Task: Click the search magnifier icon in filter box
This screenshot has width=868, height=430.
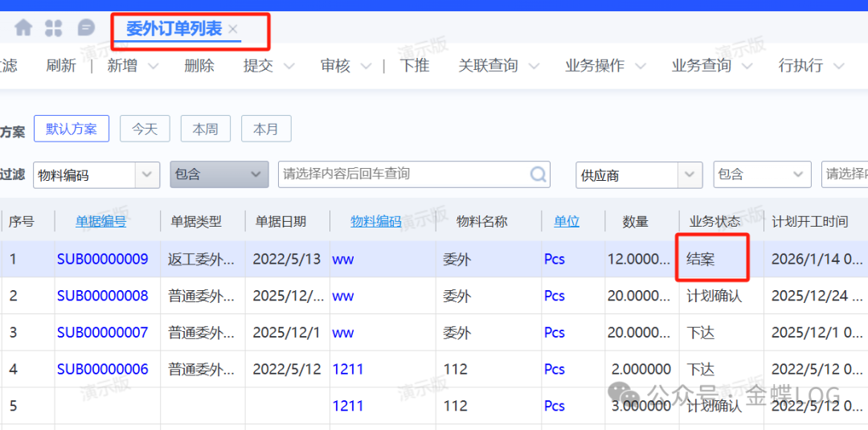Action: click(538, 174)
